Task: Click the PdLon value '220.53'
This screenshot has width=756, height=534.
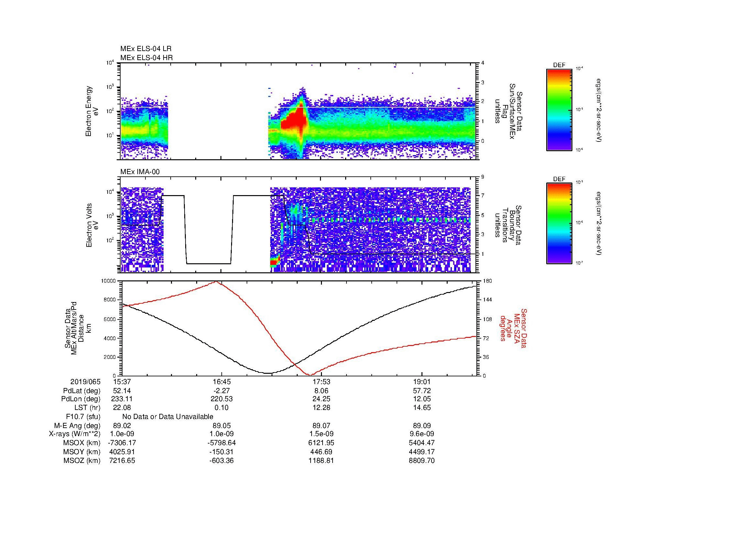Action: (222, 399)
